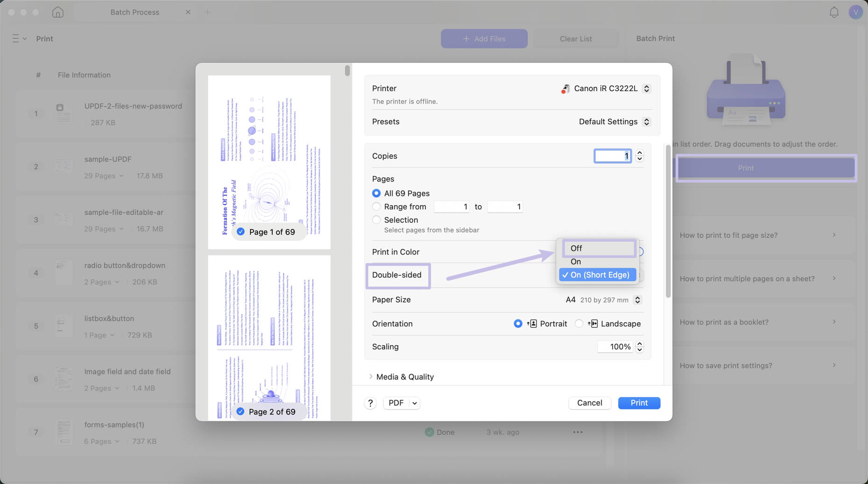Viewport: 868px width, 484px height.
Task: Expand sample-UPDF 29 Pages dropdown
Action: (x=121, y=176)
